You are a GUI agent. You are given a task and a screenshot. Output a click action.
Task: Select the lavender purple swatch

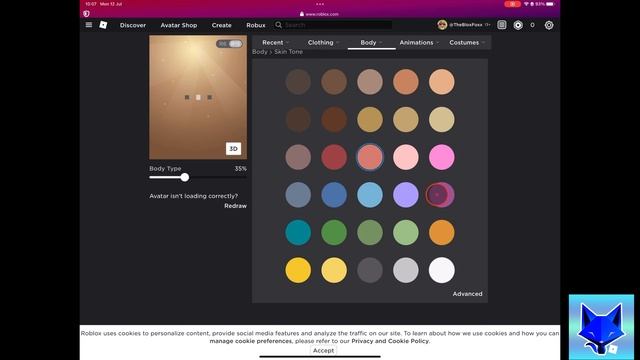point(406,195)
